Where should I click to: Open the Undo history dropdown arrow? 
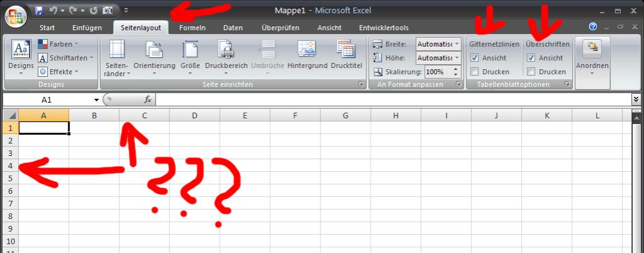coord(62,10)
